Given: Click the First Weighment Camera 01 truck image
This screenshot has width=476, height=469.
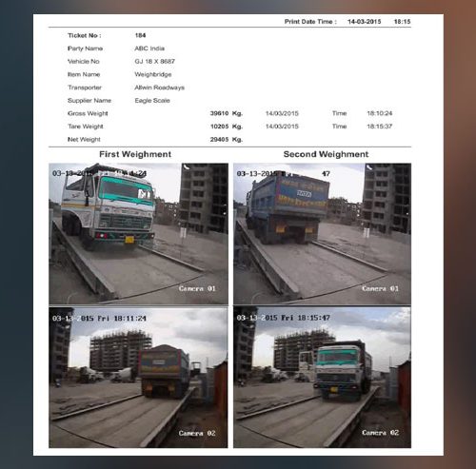Looking at the screenshot, I should [138, 234].
